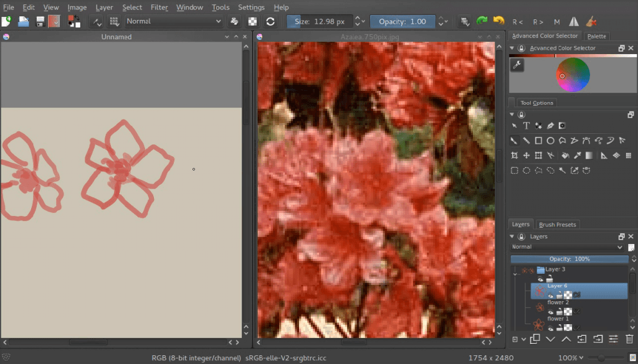The image size is (638, 364).
Task: Collapse the Layer 3 group
Action: tap(515, 274)
